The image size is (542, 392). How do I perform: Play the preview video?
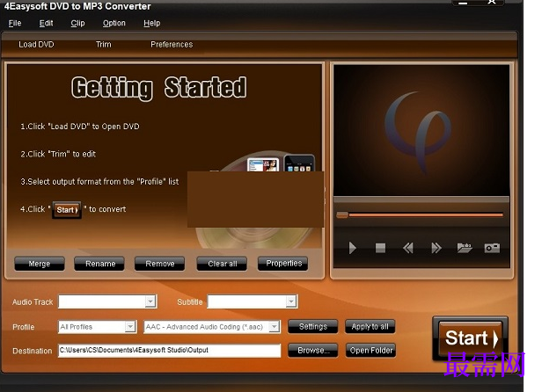[x=352, y=248]
